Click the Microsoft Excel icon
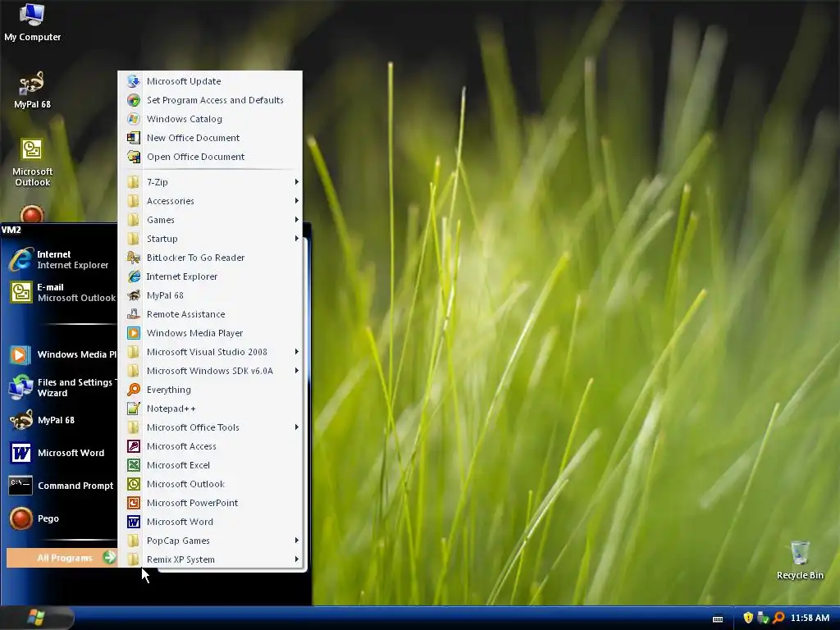Screen dimensions: 840x630 pyautogui.click(x=134, y=465)
